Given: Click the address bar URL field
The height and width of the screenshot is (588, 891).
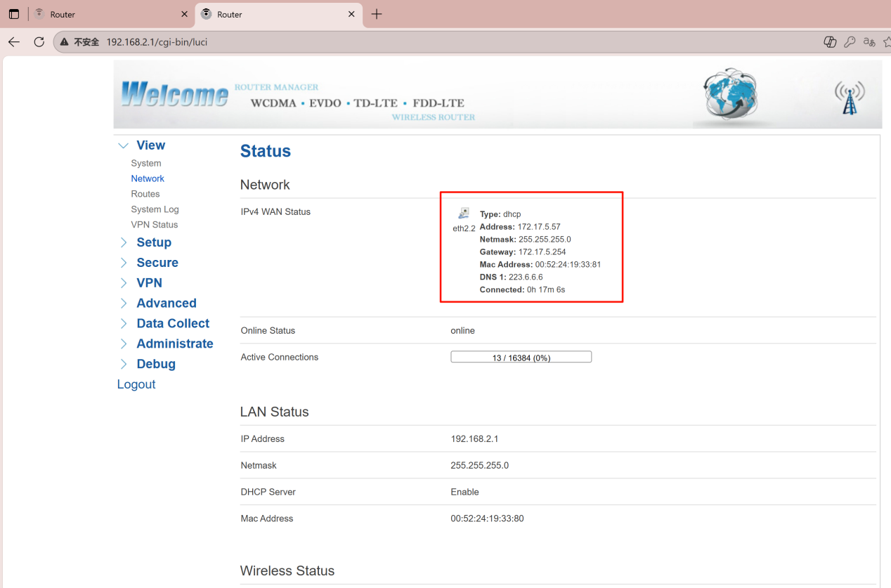Looking at the screenshot, I should [x=422, y=42].
